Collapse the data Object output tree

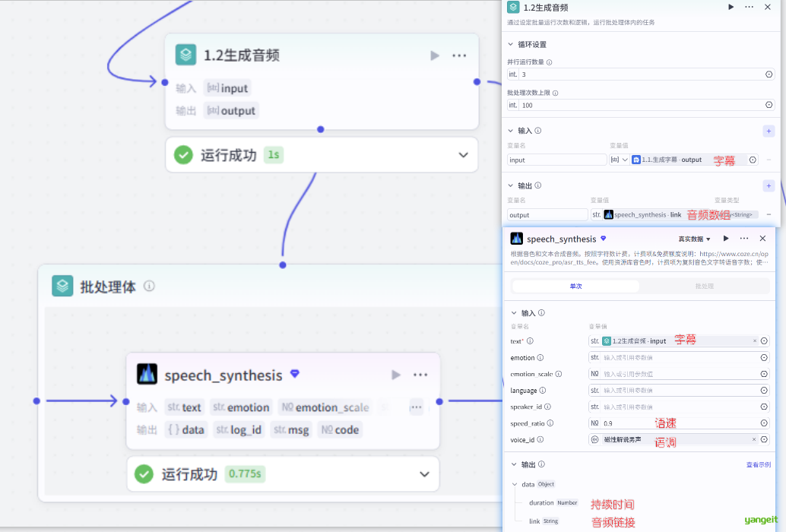point(515,484)
